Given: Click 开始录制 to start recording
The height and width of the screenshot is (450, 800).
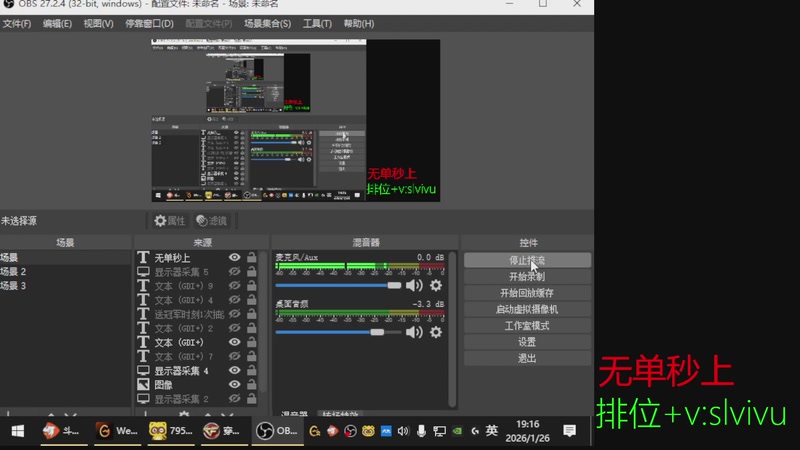Looking at the screenshot, I should pyautogui.click(x=528, y=277).
